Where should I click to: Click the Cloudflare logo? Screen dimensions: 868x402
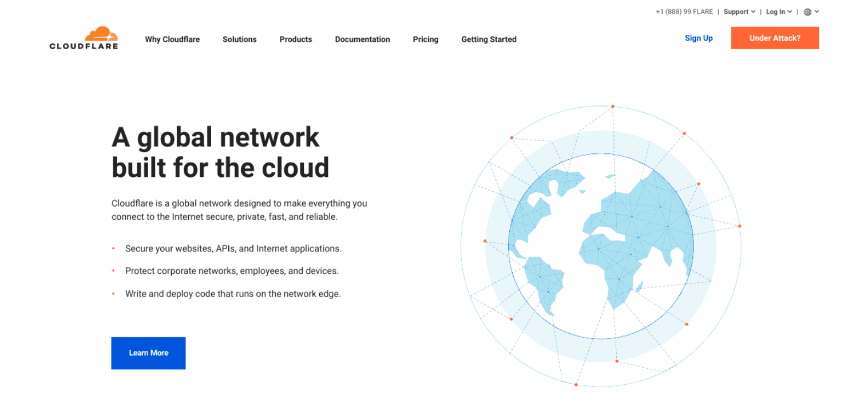pos(84,39)
